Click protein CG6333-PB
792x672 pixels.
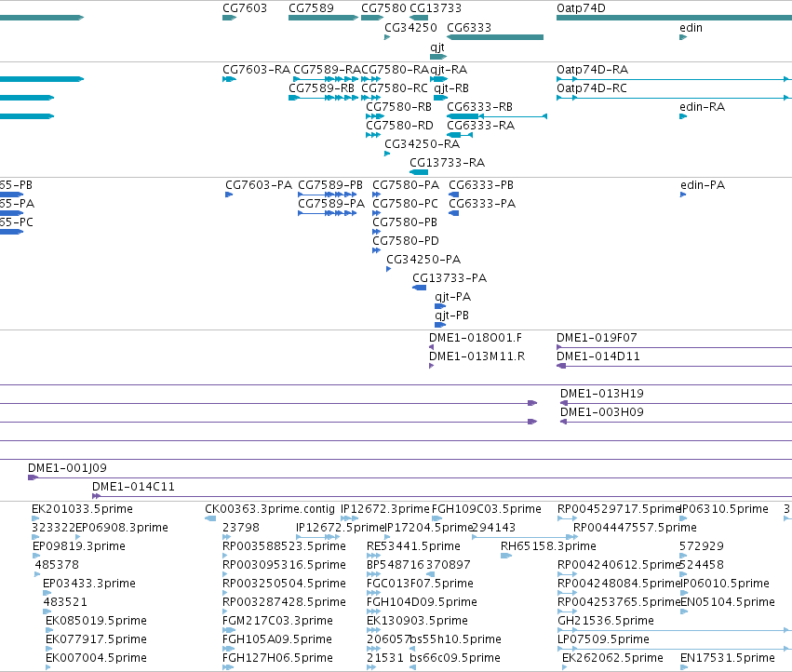pyautogui.click(x=481, y=185)
